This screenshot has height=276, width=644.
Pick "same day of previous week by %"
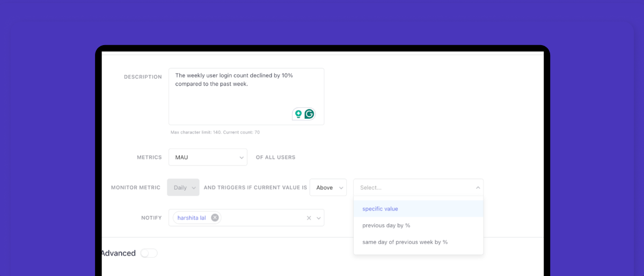405,242
